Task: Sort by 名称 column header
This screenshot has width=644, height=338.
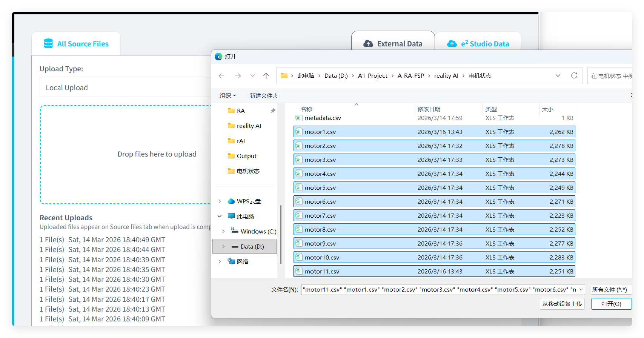Action: point(306,109)
